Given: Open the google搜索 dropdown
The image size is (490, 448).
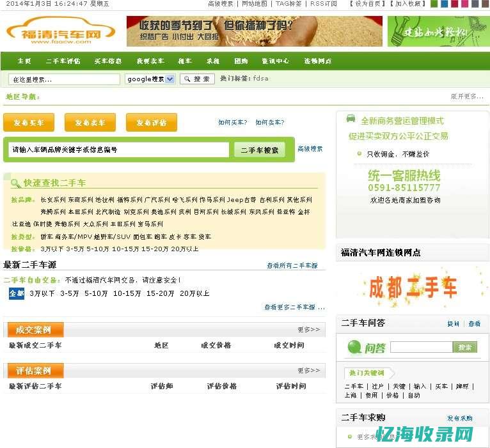Looking at the screenshot, I should pyautogui.click(x=150, y=79).
